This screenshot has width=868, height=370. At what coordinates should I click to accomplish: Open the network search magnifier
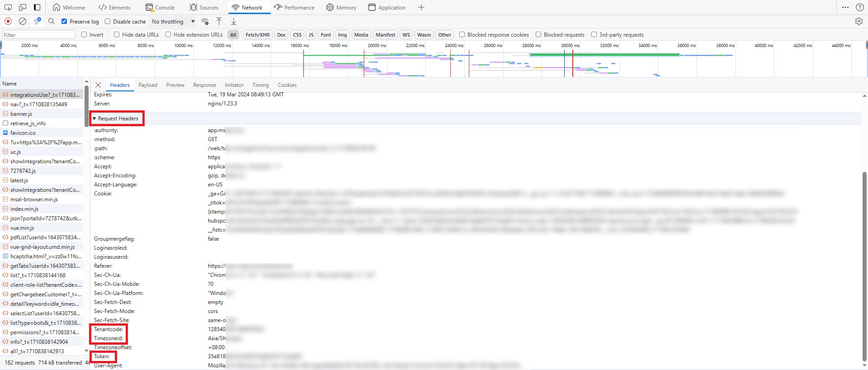coord(52,21)
